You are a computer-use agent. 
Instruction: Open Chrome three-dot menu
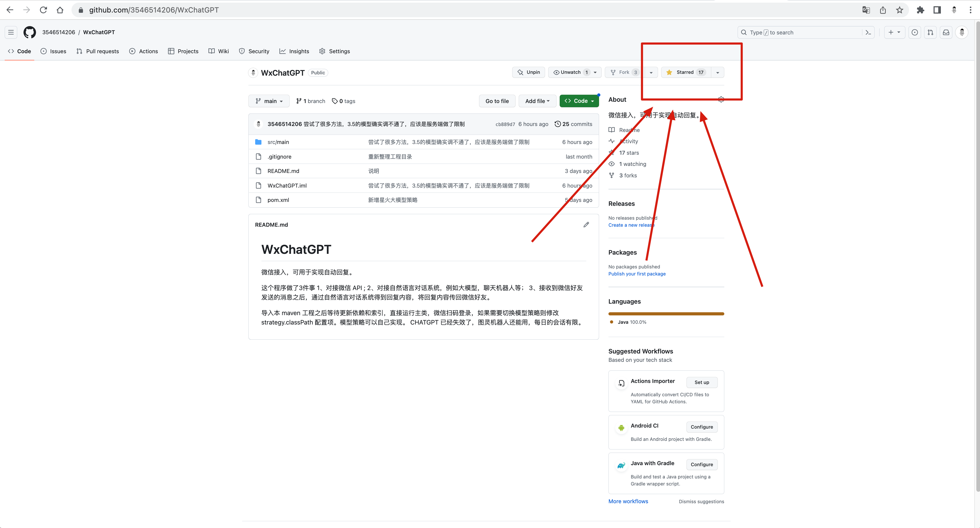tap(971, 10)
